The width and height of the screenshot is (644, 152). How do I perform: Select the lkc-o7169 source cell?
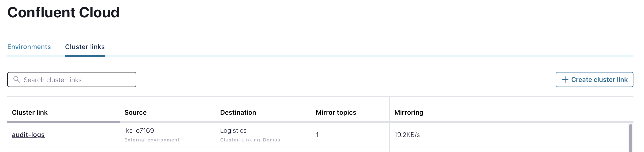click(x=139, y=130)
